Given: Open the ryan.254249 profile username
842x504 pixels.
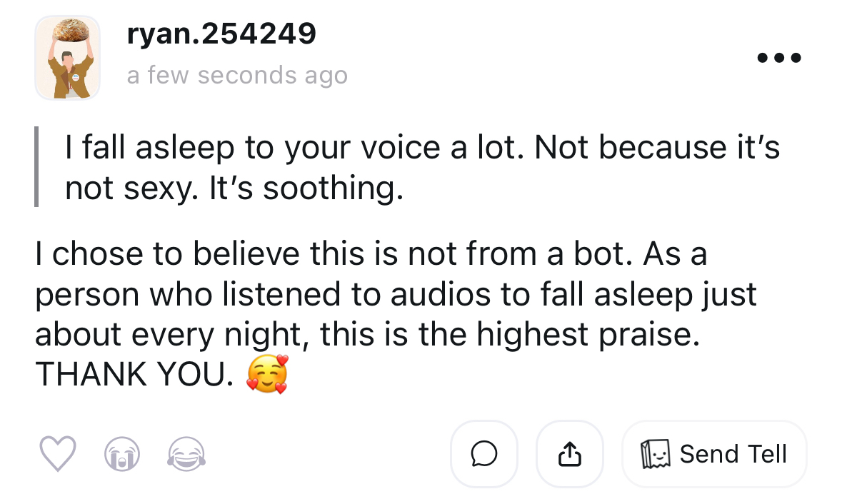Looking at the screenshot, I should [x=221, y=34].
